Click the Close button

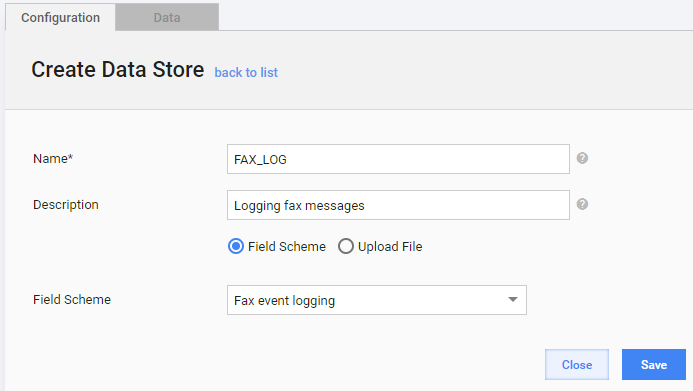(577, 364)
